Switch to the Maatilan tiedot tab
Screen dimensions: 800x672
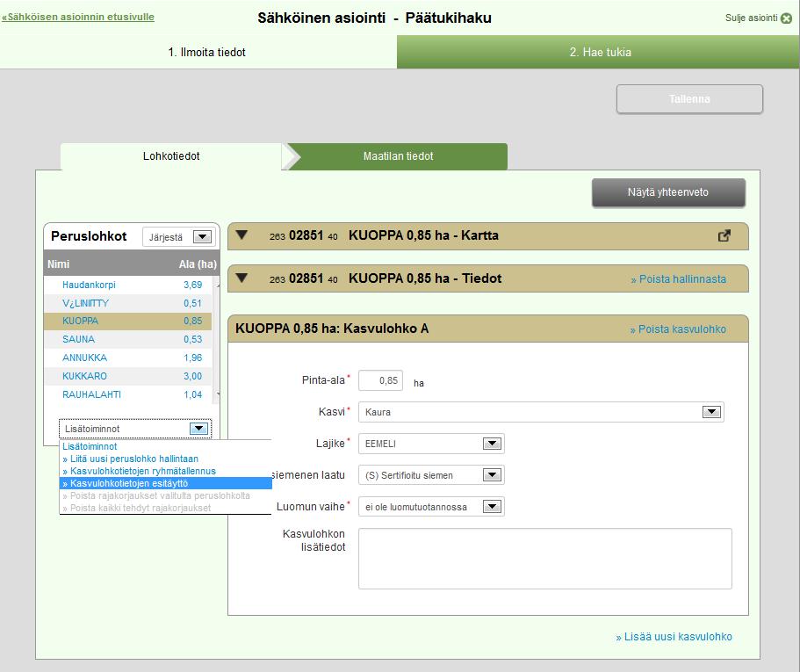pyautogui.click(x=398, y=156)
